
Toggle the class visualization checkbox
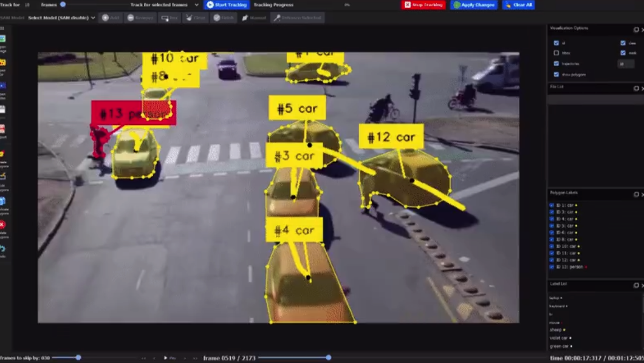[623, 42]
